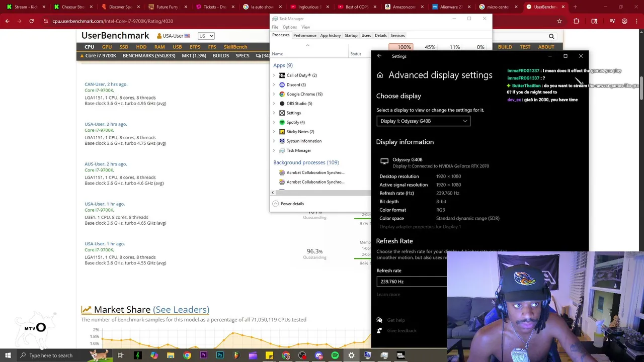Open Sticky Notes from the taskbar
The image size is (644, 362).
[x=269, y=355]
